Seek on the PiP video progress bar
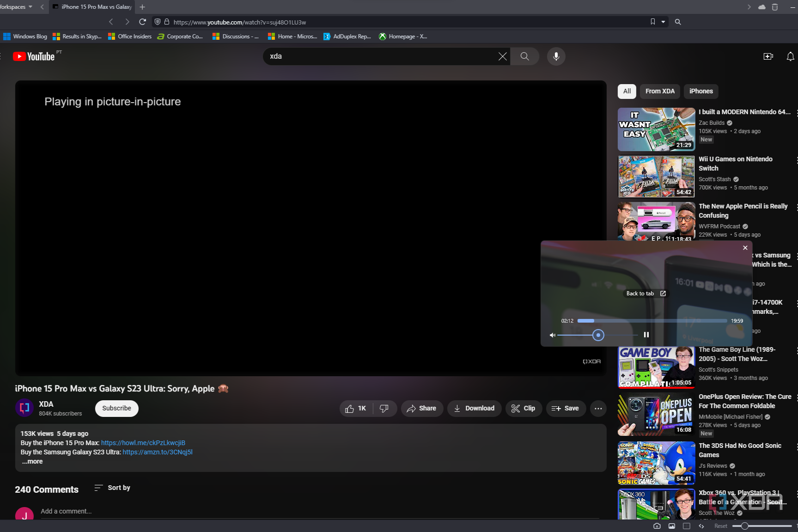Screen dimensions: 798x532 click(652, 321)
